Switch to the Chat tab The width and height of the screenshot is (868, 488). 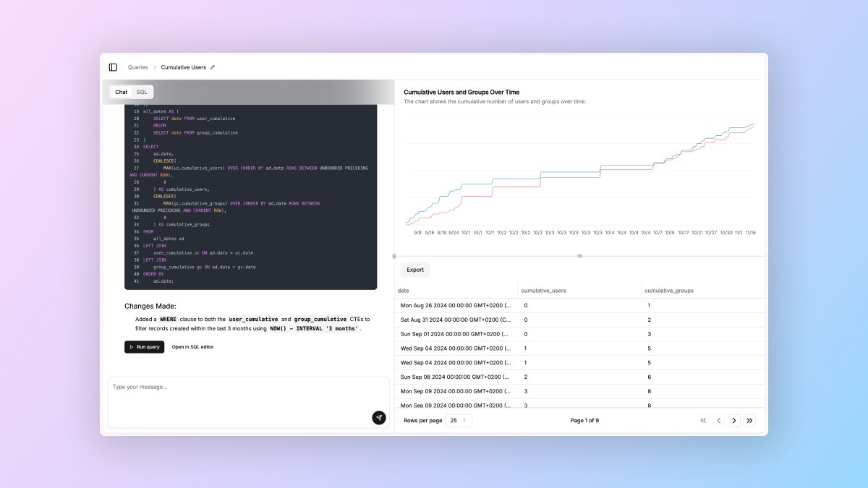pos(121,92)
